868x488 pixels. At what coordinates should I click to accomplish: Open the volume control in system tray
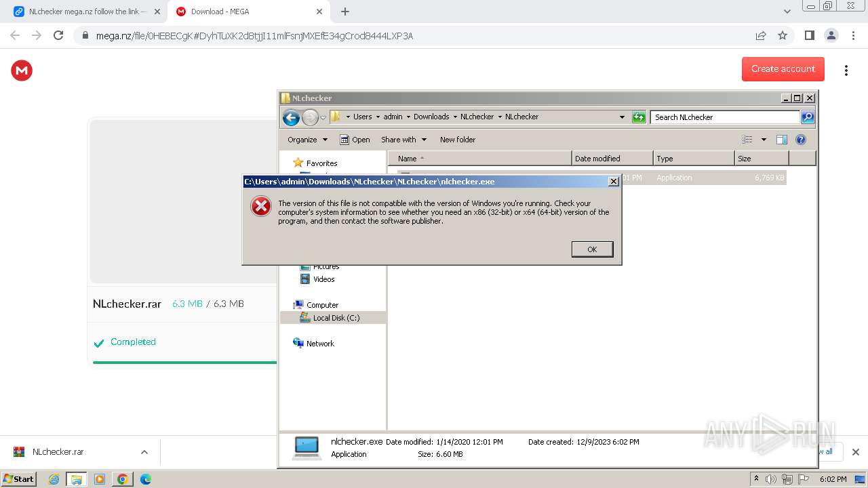[x=771, y=479]
